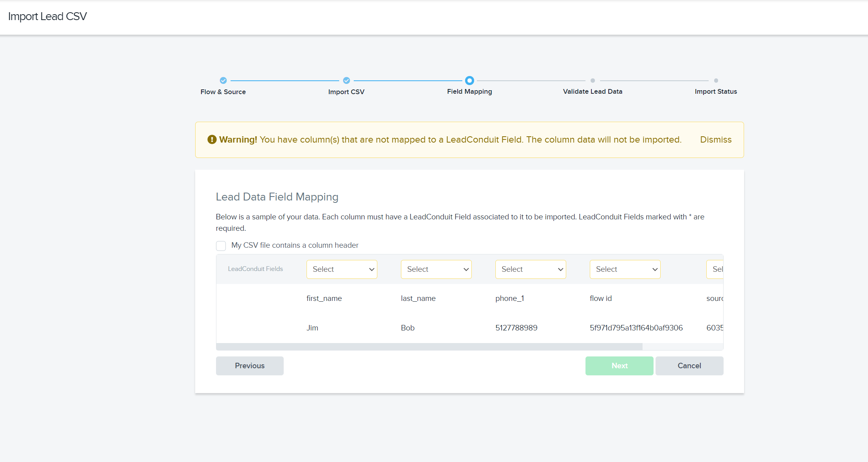Open the Select dropdown above first_name
868x462 pixels.
pyautogui.click(x=342, y=269)
